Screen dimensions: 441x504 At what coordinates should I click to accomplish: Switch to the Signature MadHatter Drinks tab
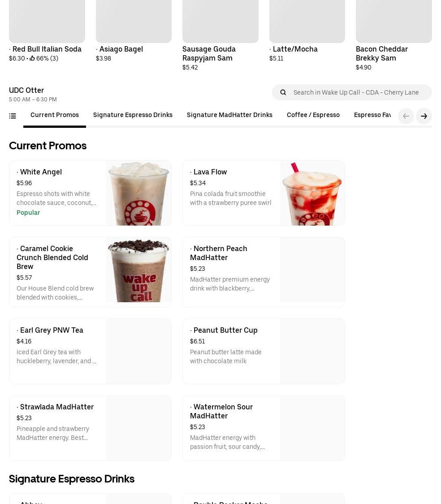pos(229,115)
